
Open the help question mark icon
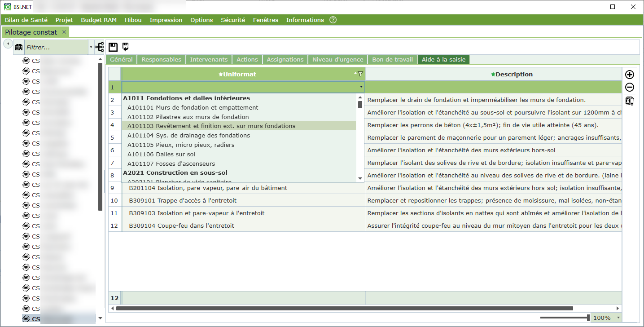tap(333, 20)
